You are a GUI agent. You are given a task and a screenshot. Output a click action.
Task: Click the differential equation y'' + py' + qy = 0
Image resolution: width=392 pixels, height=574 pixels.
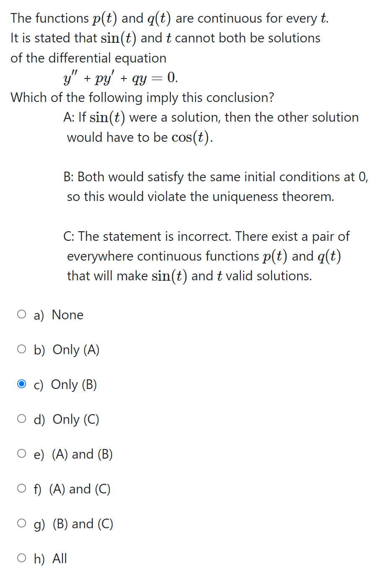point(120,77)
